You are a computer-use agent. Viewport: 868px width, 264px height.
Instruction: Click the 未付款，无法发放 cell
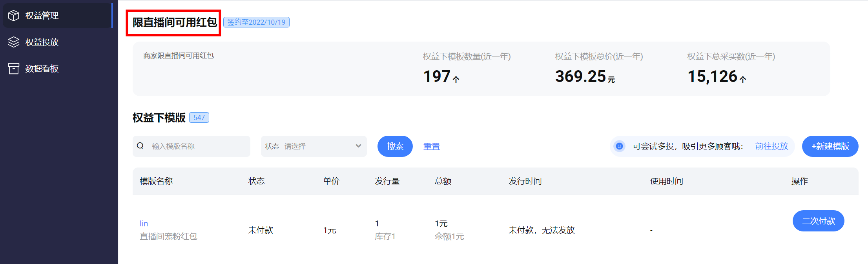point(542,230)
